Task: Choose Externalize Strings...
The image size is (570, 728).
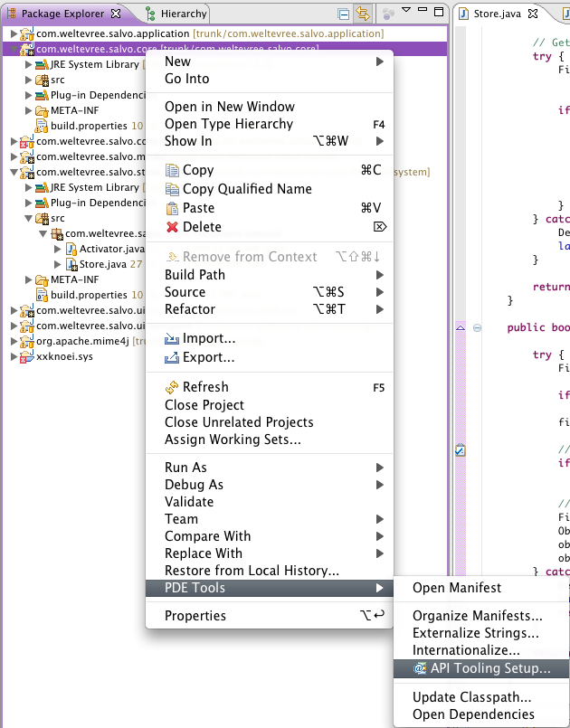Action: pos(481,633)
